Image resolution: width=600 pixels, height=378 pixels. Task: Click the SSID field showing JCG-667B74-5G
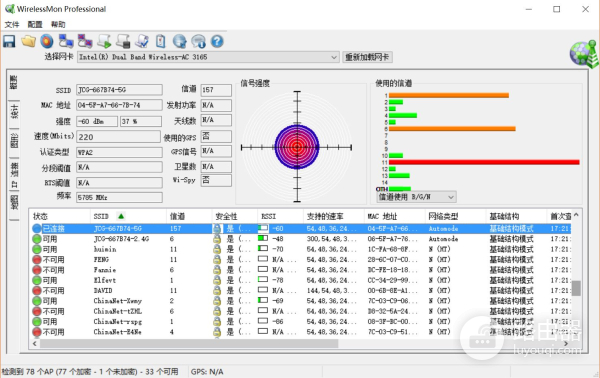point(119,90)
